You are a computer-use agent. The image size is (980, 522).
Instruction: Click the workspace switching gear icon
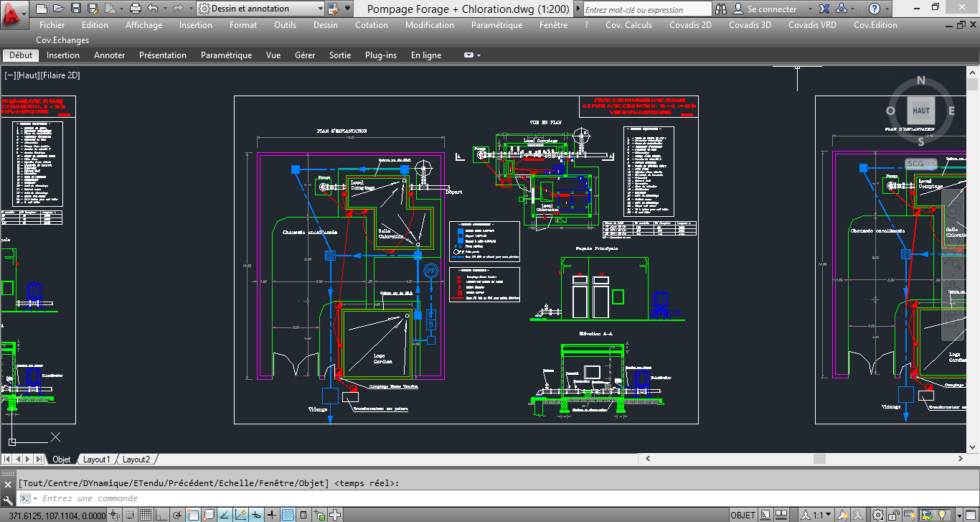[x=877, y=513]
